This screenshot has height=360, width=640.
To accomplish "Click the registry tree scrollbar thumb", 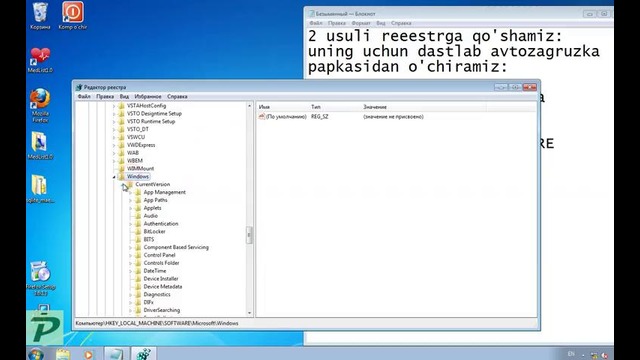I will click(249, 235).
